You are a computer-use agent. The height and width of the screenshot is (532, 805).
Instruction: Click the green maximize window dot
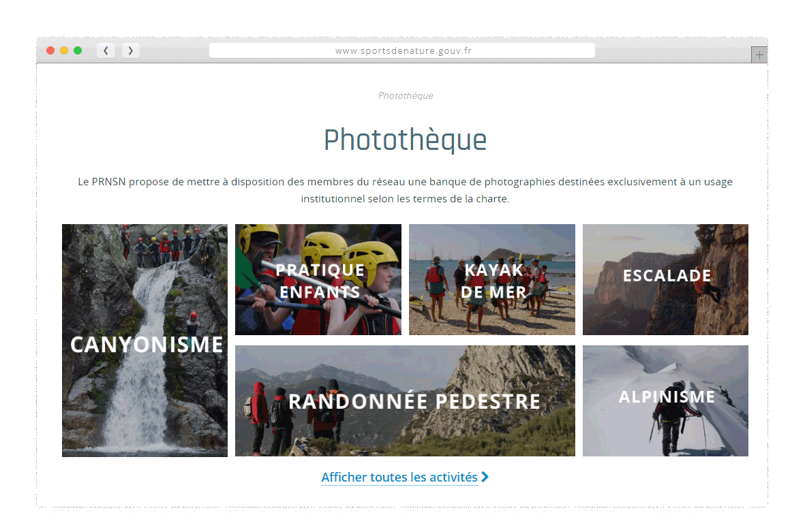click(78, 50)
